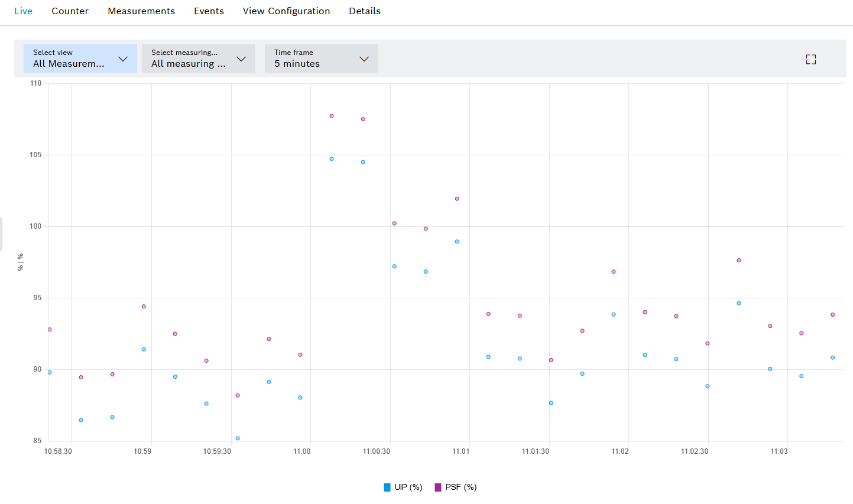853x504 pixels.
Task: Click the 110 y-axis value label
Action: 36,83
